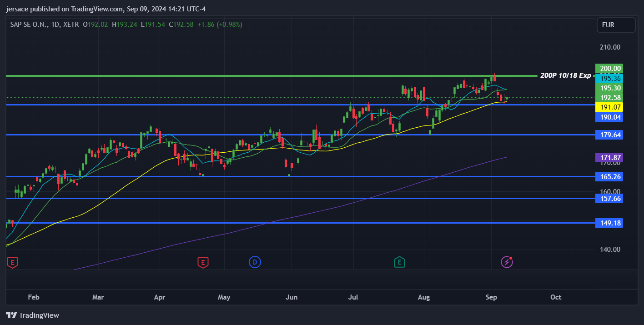Click the TradingView logo
644x325 pixels.
(32, 315)
